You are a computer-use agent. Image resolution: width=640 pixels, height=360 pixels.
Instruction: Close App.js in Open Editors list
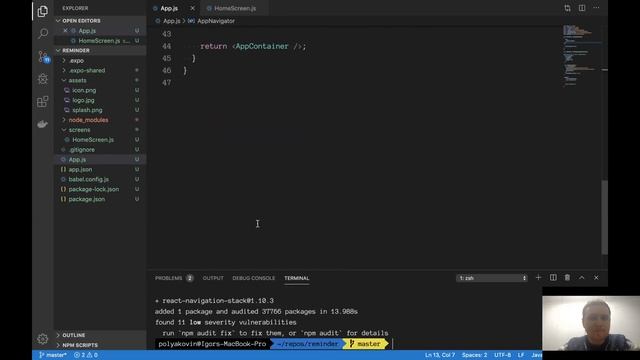tap(65, 31)
